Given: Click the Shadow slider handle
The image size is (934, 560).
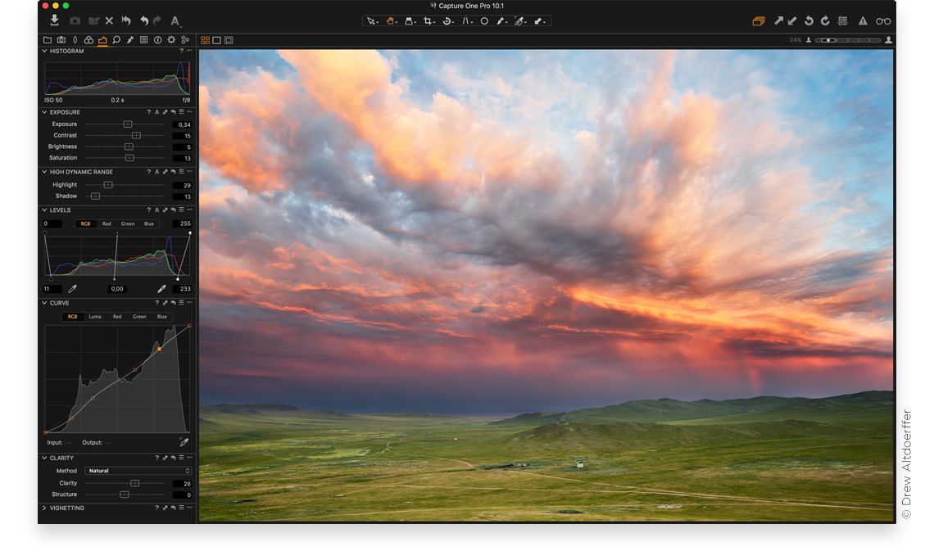Looking at the screenshot, I should [x=95, y=196].
